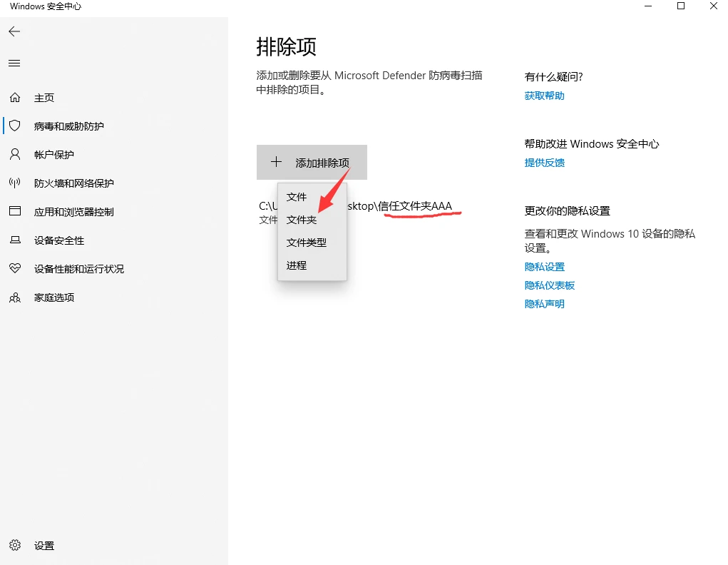Click the laptop icon for 设备安全性
The image size is (728, 565).
click(x=15, y=240)
